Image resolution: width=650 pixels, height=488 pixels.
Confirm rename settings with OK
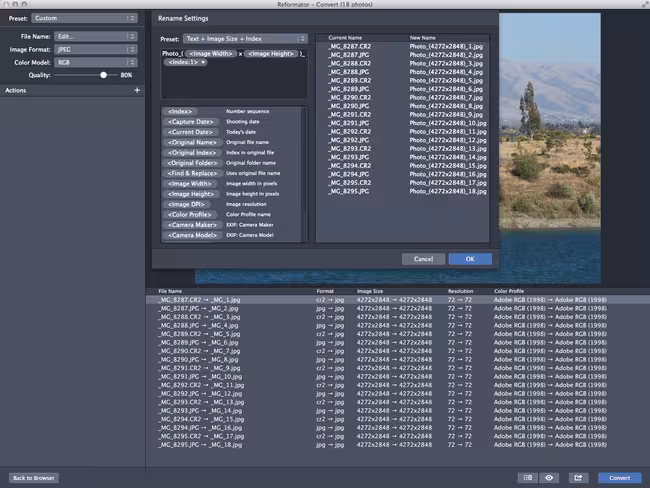point(470,259)
